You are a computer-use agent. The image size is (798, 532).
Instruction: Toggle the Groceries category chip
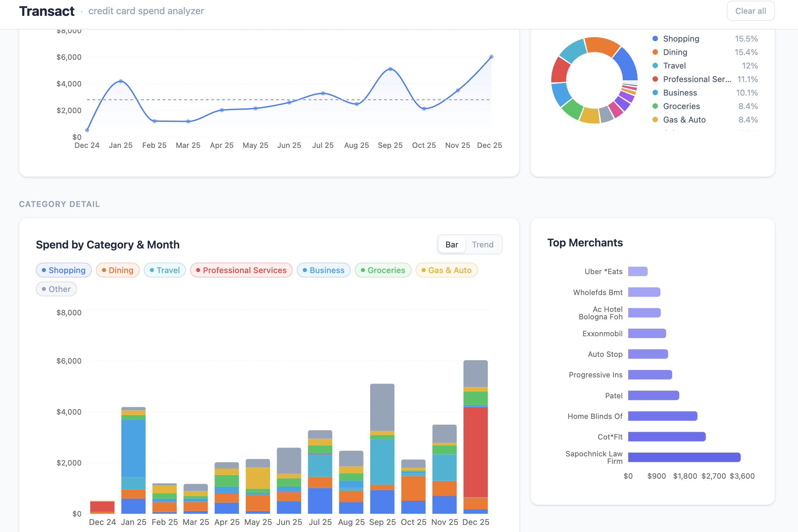(383, 270)
